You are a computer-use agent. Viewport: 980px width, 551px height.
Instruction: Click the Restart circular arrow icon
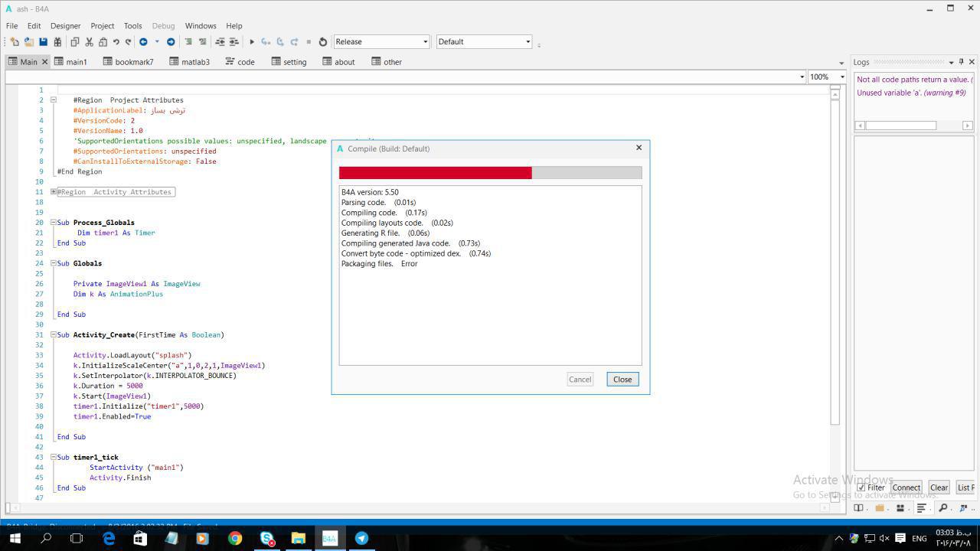point(322,42)
